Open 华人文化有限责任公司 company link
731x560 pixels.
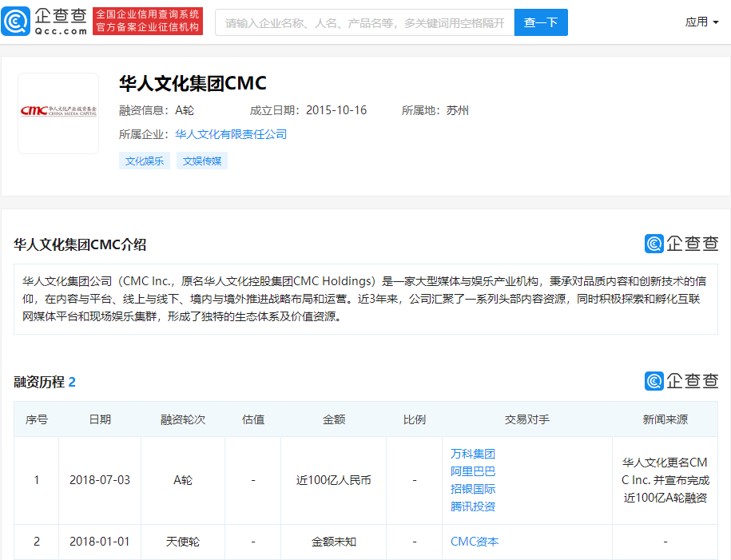231,134
